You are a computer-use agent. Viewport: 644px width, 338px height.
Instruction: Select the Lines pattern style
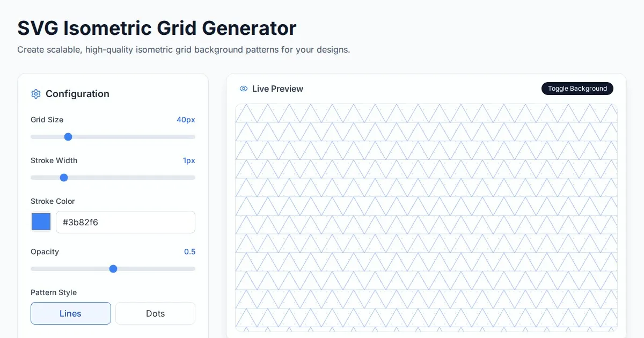[x=71, y=313]
